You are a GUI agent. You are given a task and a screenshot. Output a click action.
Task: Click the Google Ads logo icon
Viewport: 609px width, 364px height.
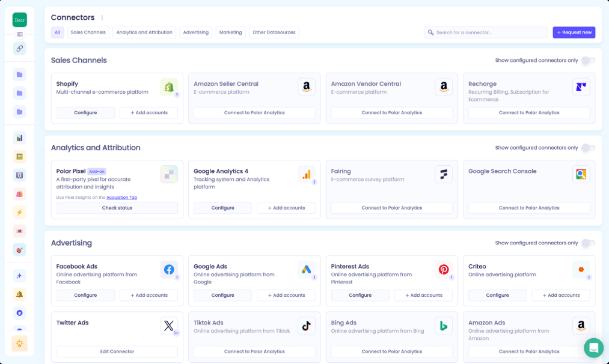click(307, 270)
